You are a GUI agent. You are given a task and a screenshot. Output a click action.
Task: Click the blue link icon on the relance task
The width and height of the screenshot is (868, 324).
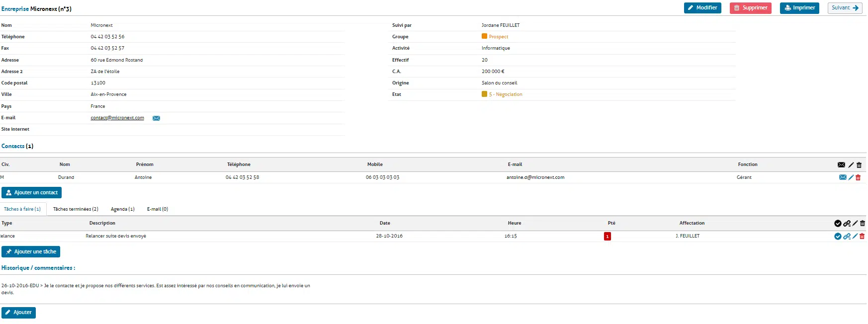(847, 237)
